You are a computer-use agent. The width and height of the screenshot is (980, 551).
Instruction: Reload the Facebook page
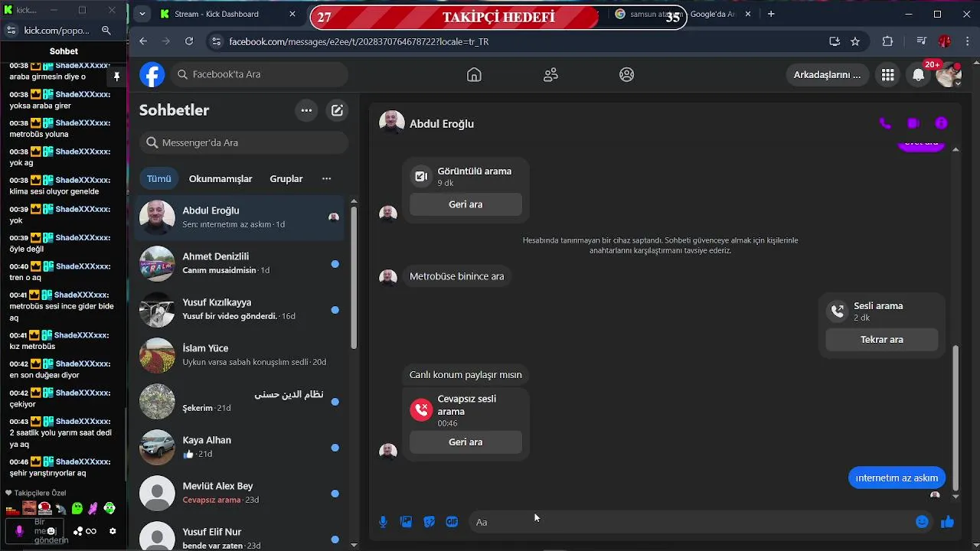coord(189,41)
